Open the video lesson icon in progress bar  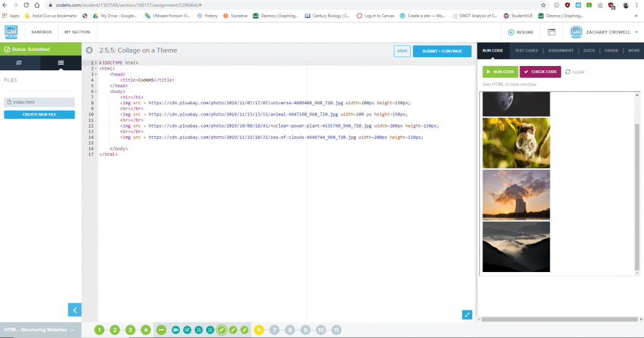pyautogui.click(x=176, y=330)
